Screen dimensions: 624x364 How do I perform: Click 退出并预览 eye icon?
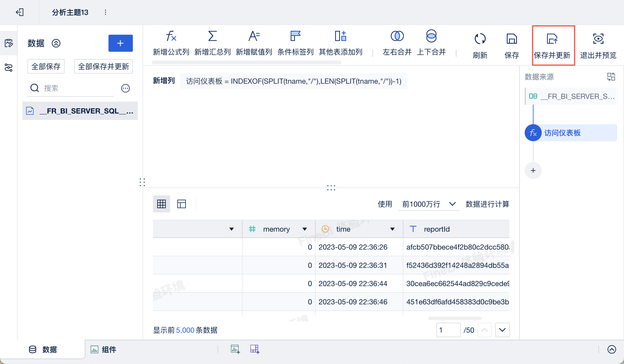[x=598, y=39]
